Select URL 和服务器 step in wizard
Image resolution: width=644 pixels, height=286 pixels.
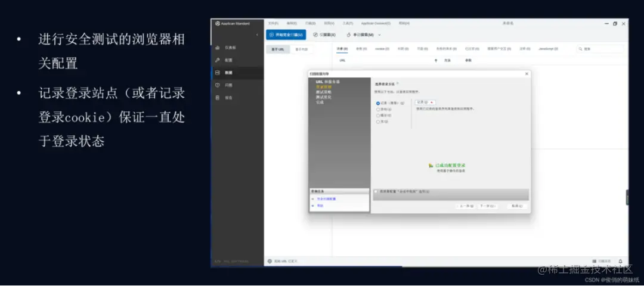pyautogui.click(x=327, y=82)
